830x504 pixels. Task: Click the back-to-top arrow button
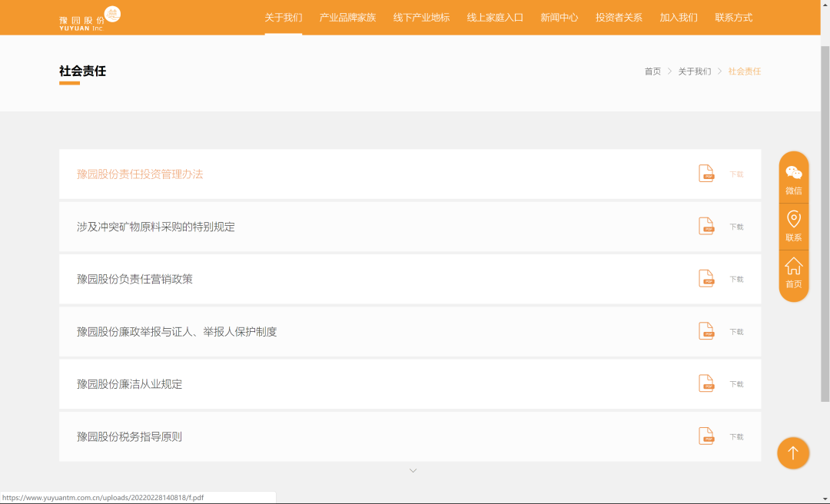tap(793, 453)
